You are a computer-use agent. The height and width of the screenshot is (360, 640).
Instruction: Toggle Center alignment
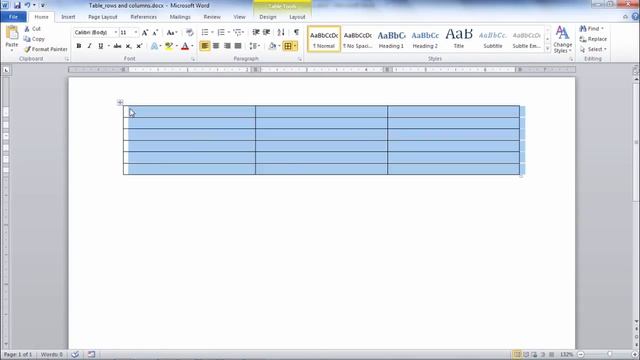click(x=216, y=46)
